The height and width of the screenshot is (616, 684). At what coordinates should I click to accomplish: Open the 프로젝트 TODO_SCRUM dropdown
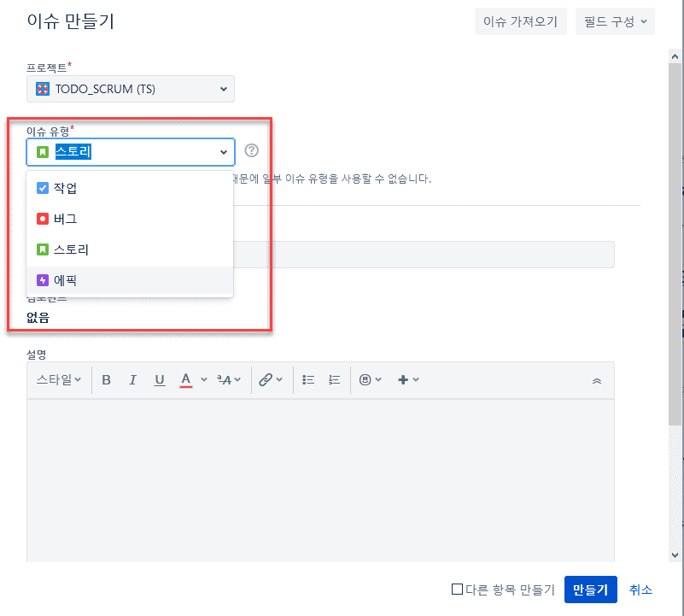(x=131, y=89)
